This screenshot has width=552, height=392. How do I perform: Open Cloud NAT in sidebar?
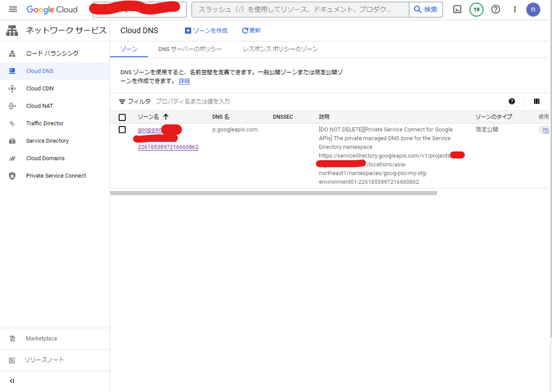[40, 106]
